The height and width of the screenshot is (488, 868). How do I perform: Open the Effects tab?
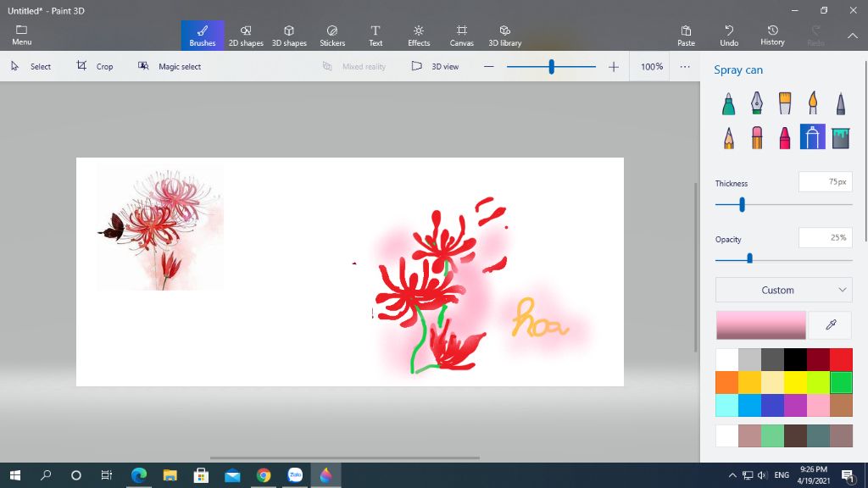[419, 36]
